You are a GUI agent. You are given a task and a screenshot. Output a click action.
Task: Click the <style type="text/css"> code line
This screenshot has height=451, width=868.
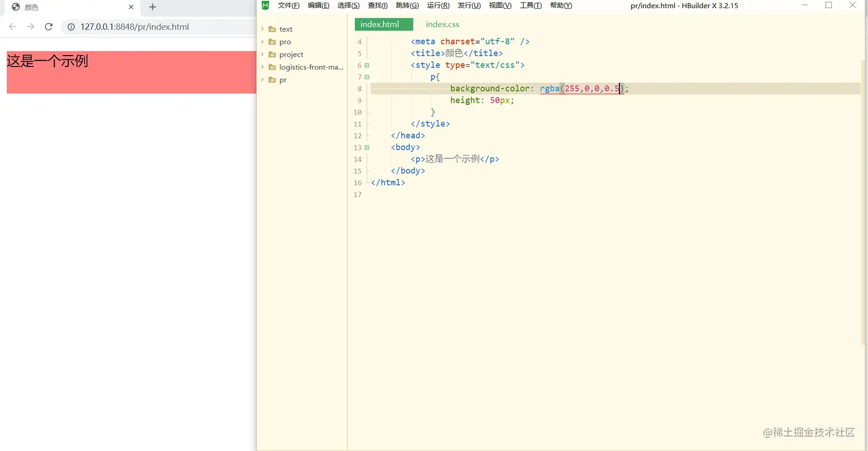pyautogui.click(x=468, y=65)
